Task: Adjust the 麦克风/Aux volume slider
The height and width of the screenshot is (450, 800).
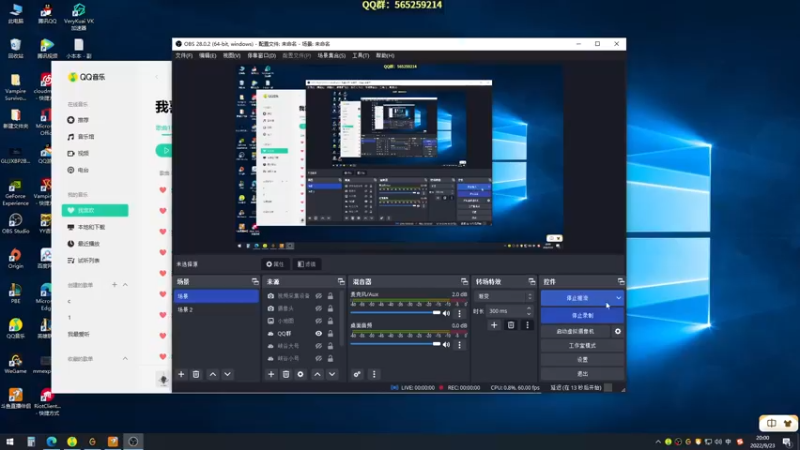Action: 395,313
